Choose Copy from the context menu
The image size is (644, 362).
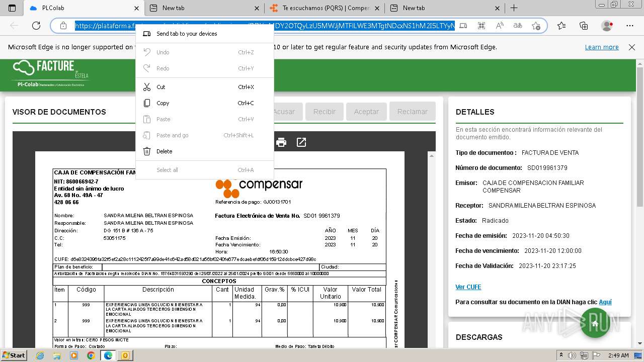click(205, 103)
